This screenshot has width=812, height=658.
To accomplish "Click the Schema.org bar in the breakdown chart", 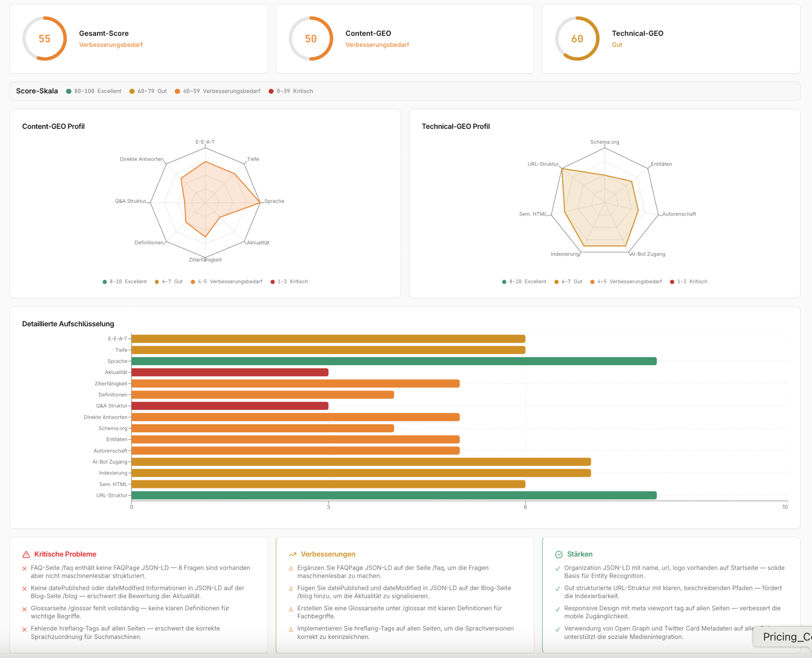I will (263, 428).
